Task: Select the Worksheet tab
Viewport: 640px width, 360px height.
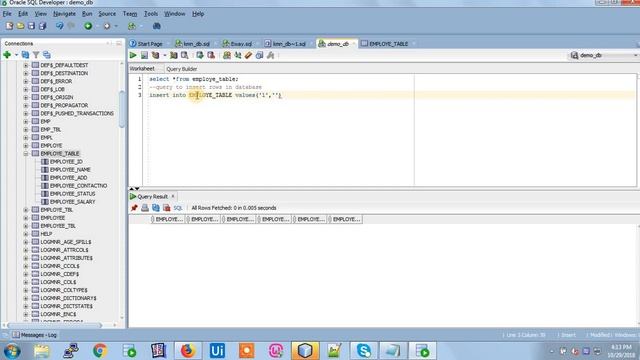Action: click(x=142, y=69)
